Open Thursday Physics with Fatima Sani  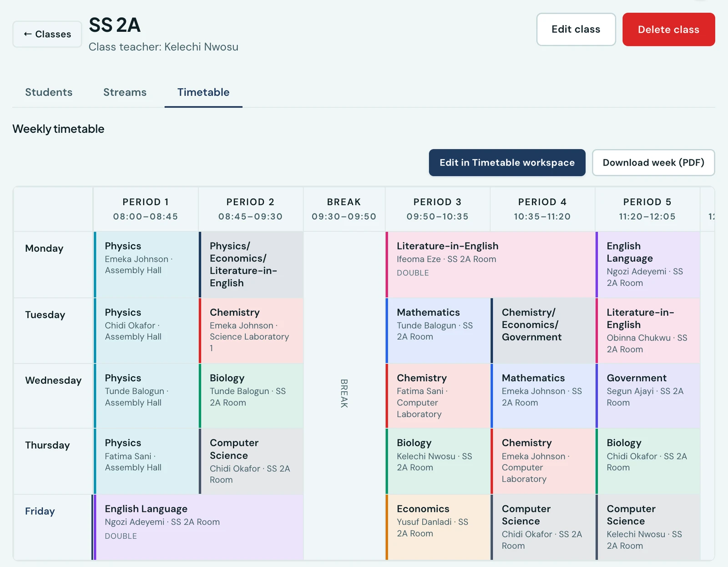point(146,461)
